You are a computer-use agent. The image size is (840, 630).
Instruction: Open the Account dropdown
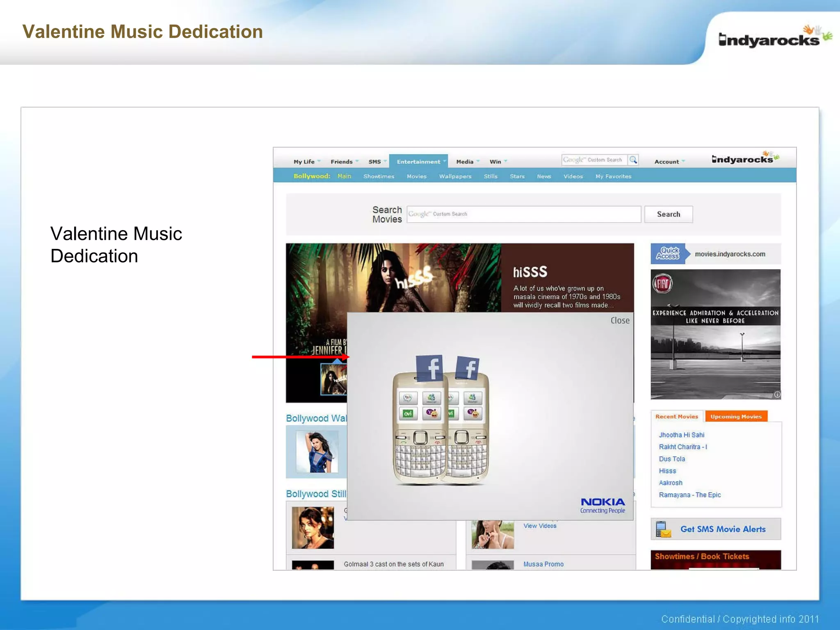669,162
